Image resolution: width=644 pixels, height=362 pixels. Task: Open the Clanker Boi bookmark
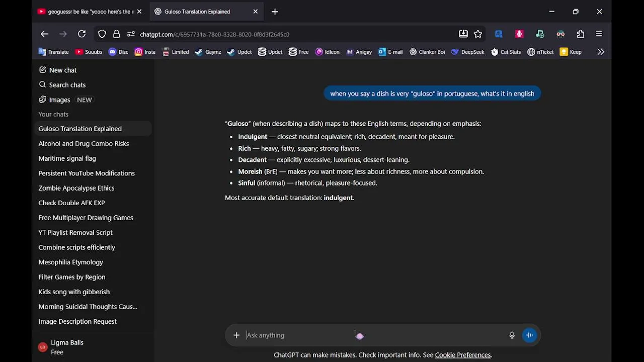[427, 52]
